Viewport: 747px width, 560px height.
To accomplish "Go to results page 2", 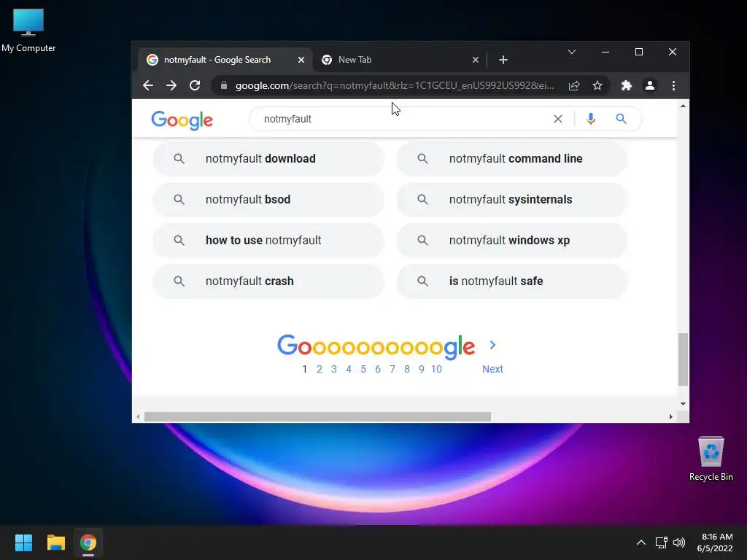I will (320, 369).
